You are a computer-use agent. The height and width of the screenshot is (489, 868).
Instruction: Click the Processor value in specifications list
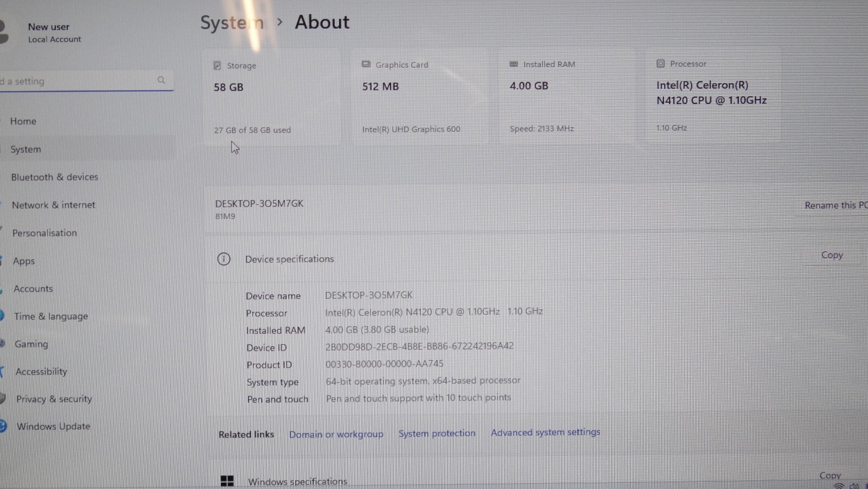point(434,312)
